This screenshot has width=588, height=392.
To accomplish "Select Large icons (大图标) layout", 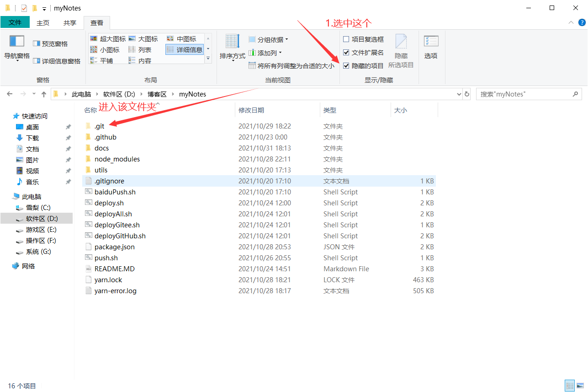I will pyautogui.click(x=143, y=39).
